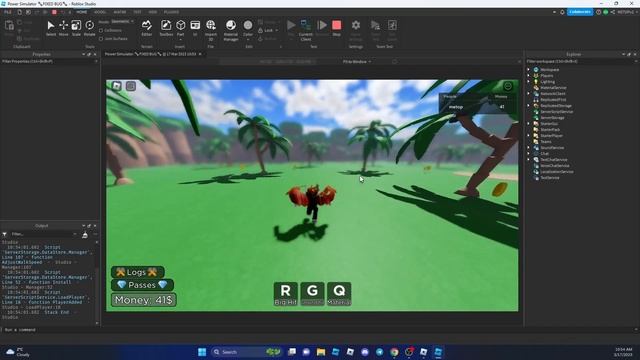This screenshot has height=360, width=640.
Task: Select Teams in Explorer
Action: tap(545, 142)
